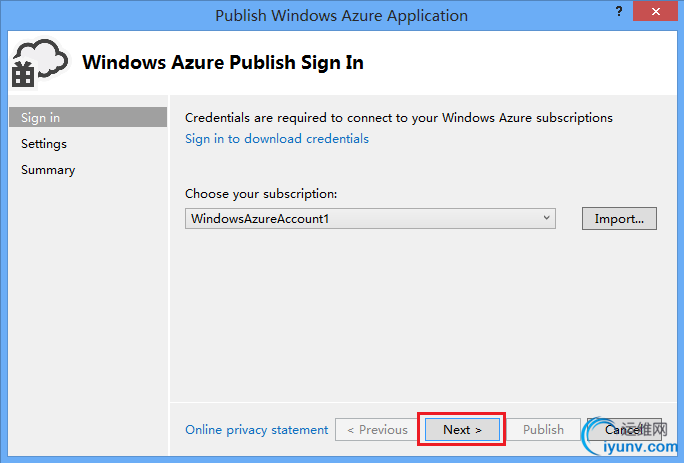Click the 'Choose your subscription:' label
Image resolution: width=684 pixels, height=463 pixels.
pyautogui.click(x=261, y=194)
